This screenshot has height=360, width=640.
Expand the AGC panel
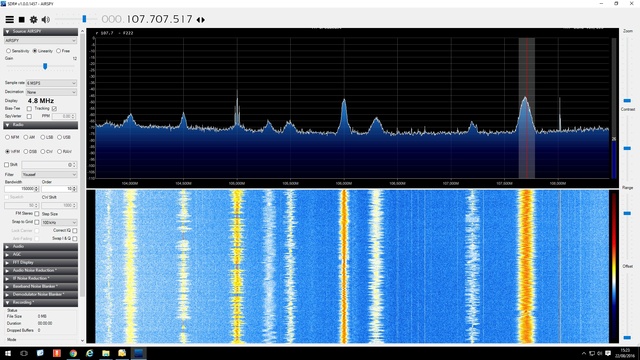[x=40, y=254]
